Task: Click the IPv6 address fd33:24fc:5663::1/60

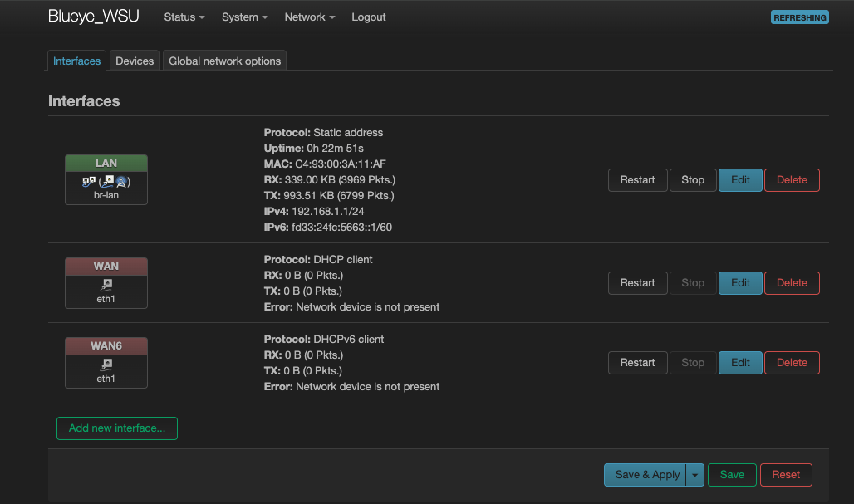Action: click(x=341, y=227)
